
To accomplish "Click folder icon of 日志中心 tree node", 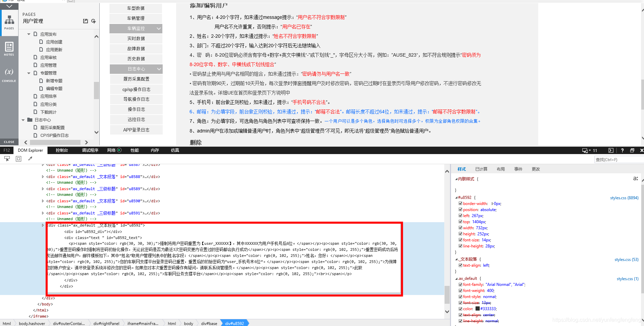I will coord(30,120).
